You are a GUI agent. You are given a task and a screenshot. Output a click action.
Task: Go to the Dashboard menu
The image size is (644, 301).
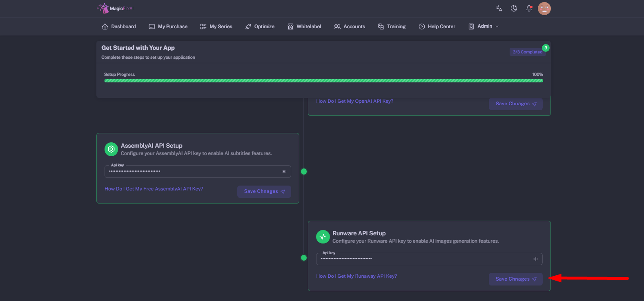[119, 27]
